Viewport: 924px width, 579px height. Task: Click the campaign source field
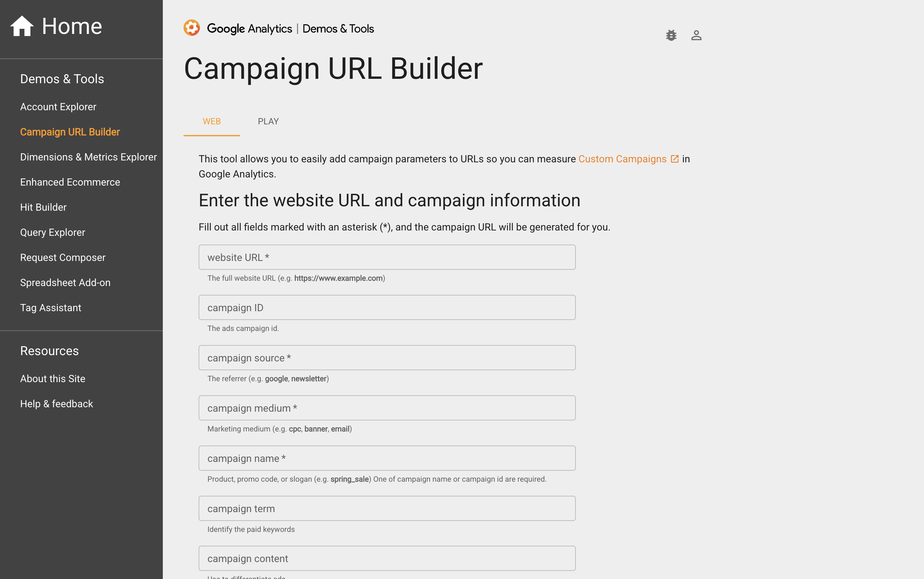[387, 358]
